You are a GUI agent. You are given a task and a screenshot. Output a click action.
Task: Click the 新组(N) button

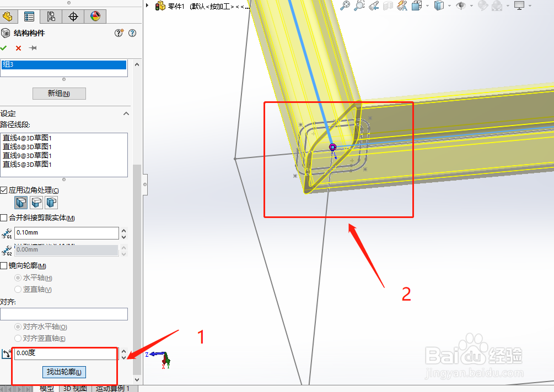click(59, 94)
